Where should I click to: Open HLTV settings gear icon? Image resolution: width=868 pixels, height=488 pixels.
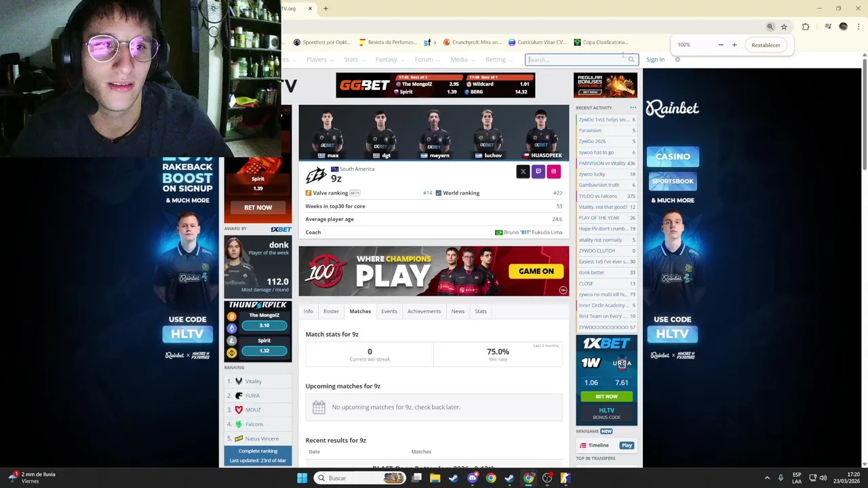[677, 60]
